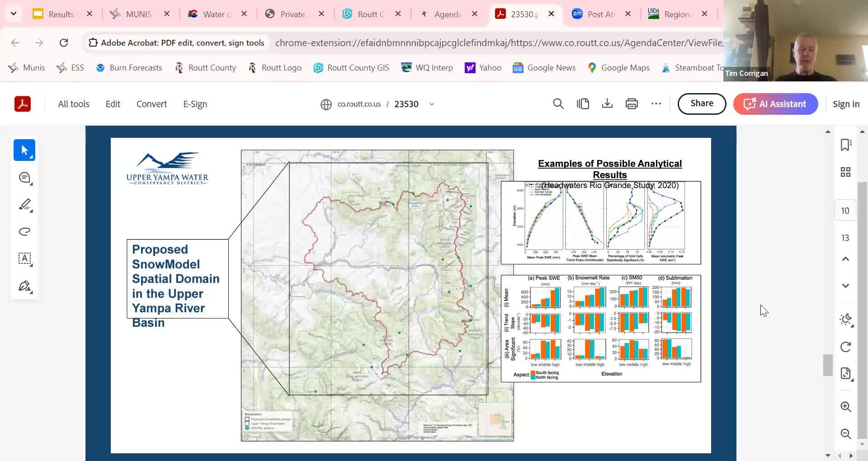Open the page thumbnails grid view

(x=845, y=172)
